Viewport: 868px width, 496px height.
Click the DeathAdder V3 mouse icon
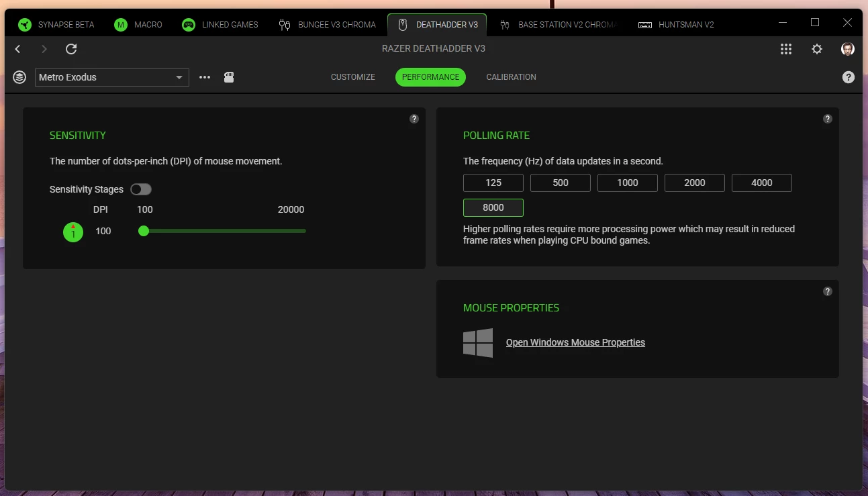click(403, 25)
